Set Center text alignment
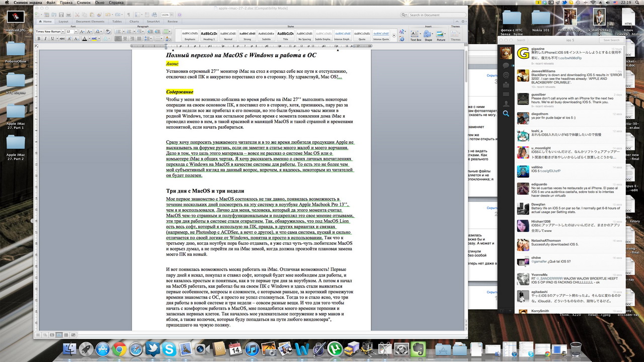The width and height of the screenshot is (644, 362). pos(125,39)
